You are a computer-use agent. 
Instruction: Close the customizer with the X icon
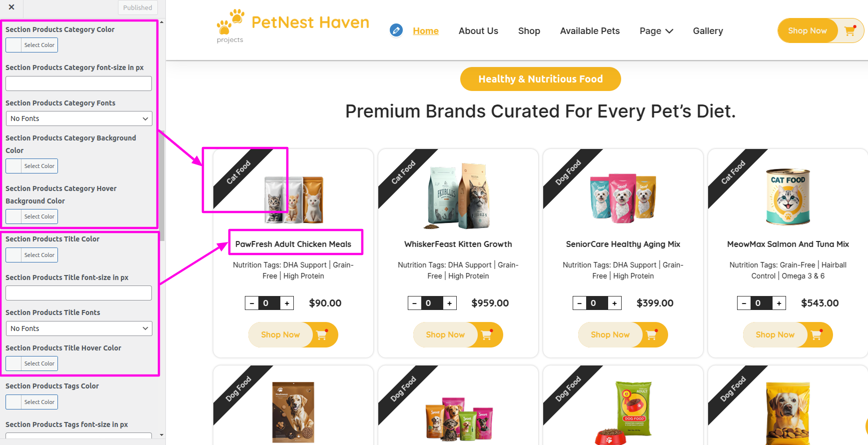pos(11,7)
